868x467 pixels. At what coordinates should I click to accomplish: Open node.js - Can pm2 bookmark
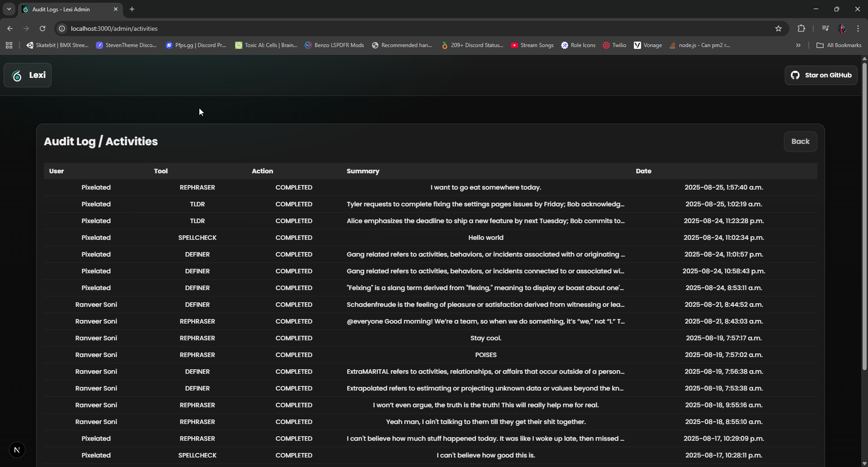point(700,45)
